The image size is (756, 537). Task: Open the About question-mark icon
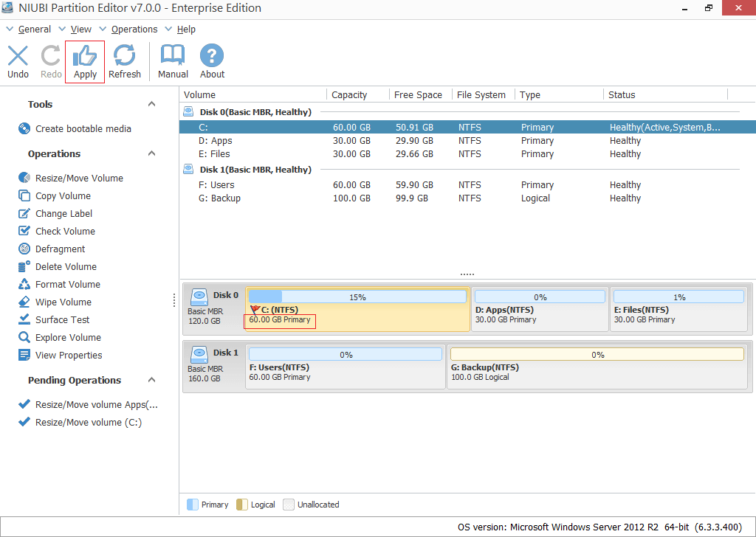[212, 56]
